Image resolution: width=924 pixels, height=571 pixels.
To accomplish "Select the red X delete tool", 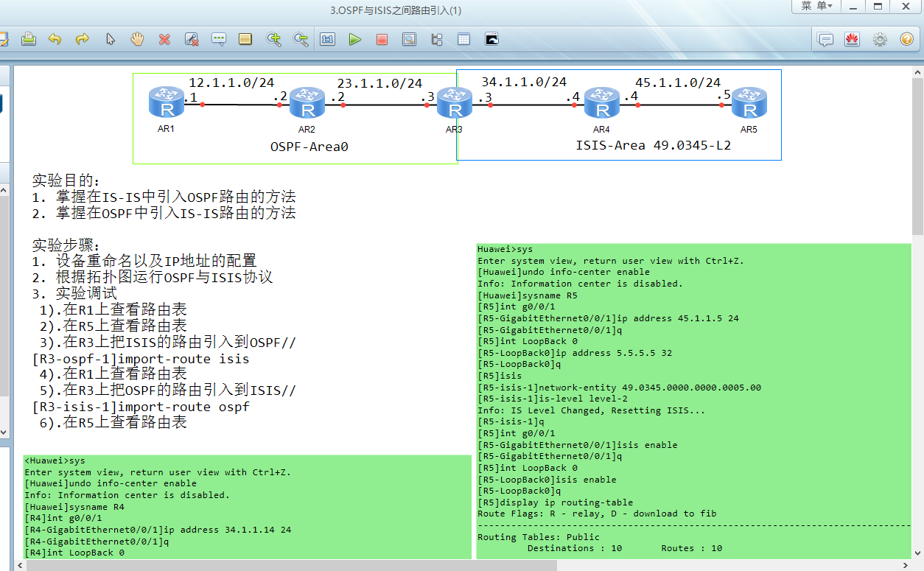I will tap(164, 40).
